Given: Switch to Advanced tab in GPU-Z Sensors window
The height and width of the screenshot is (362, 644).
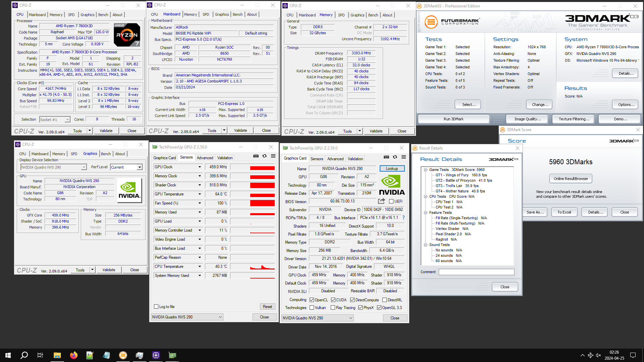Looking at the screenshot, I should (205, 158).
